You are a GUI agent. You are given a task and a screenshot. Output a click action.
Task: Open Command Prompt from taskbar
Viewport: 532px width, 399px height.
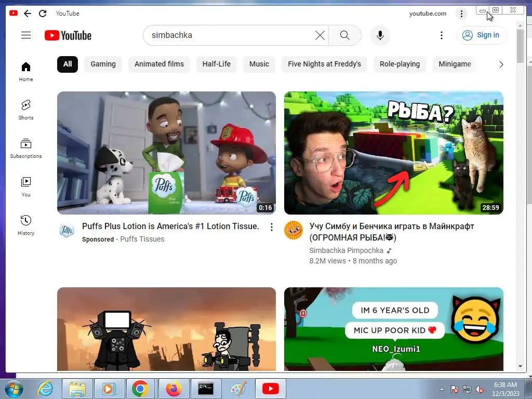click(x=206, y=389)
